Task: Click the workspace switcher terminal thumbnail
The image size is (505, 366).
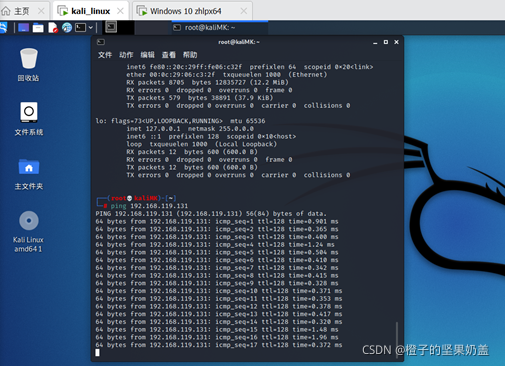Action: [111, 27]
